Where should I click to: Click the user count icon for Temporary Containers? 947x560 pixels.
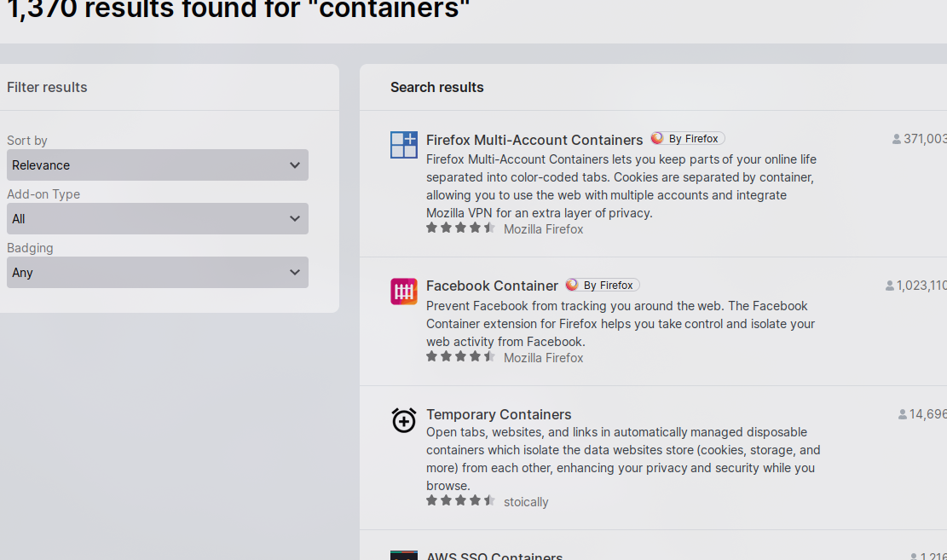tap(903, 414)
